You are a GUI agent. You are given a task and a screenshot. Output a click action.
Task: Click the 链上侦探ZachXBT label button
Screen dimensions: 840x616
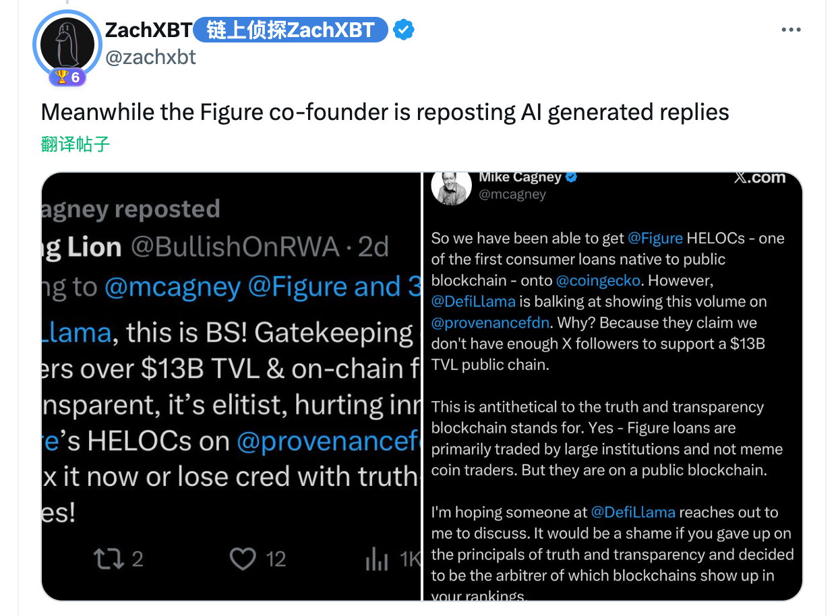(x=290, y=30)
